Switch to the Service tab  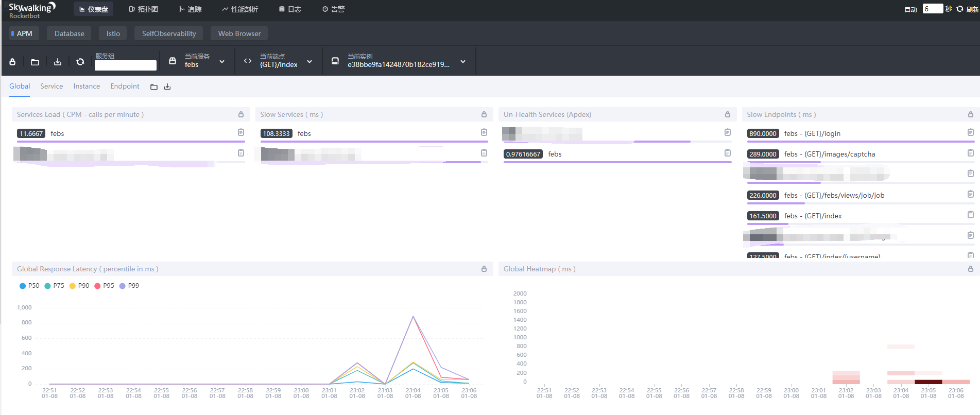pos(51,87)
